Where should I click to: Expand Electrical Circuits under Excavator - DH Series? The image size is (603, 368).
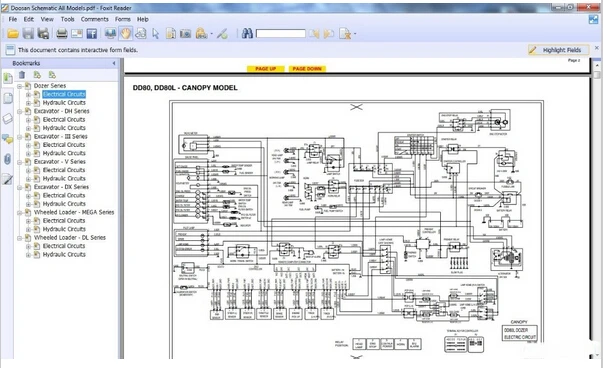(x=28, y=120)
